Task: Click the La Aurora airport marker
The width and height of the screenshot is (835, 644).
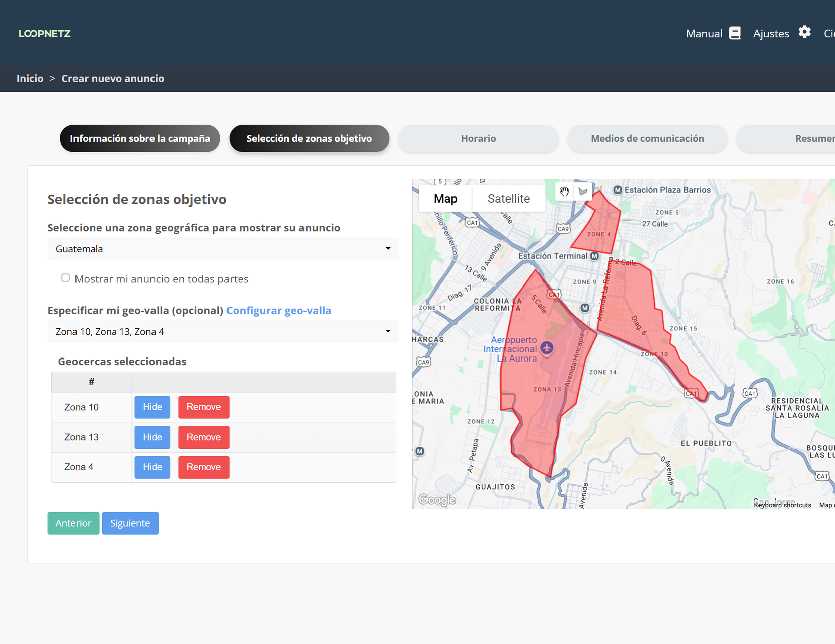Action: tap(547, 348)
